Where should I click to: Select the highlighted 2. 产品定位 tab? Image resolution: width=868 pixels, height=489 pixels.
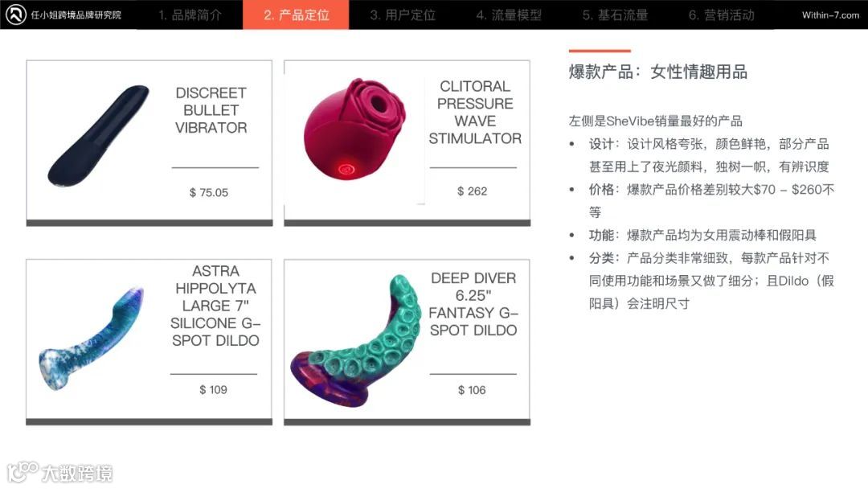296,15
